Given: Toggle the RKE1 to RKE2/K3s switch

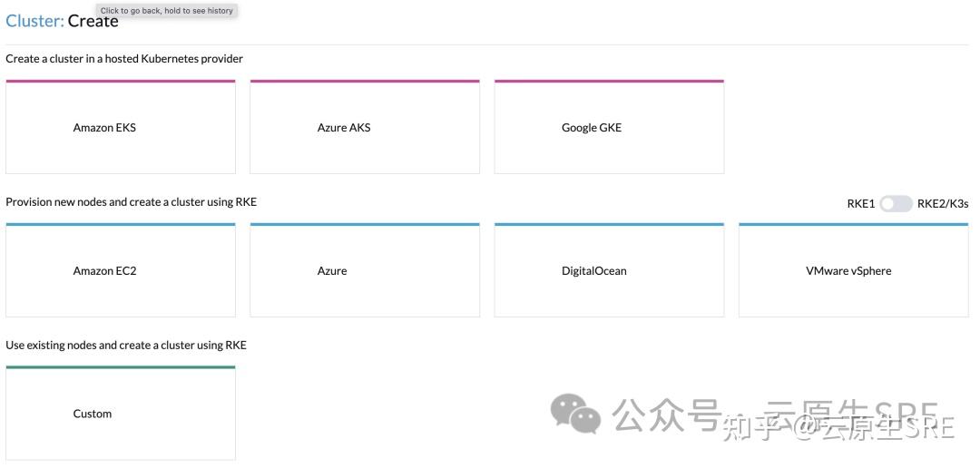Looking at the screenshot, I should [897, 204].
